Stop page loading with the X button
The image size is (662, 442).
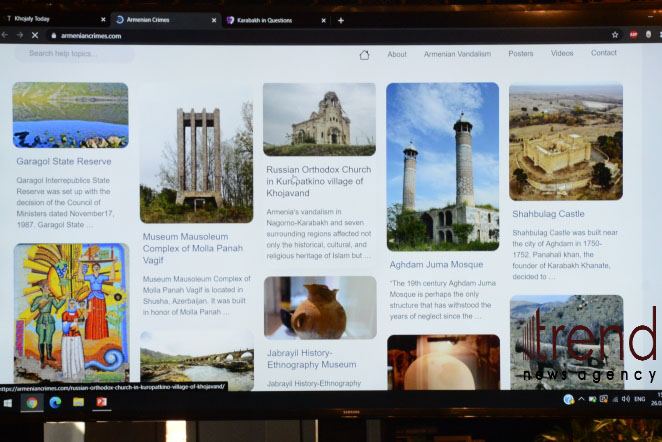34,35
